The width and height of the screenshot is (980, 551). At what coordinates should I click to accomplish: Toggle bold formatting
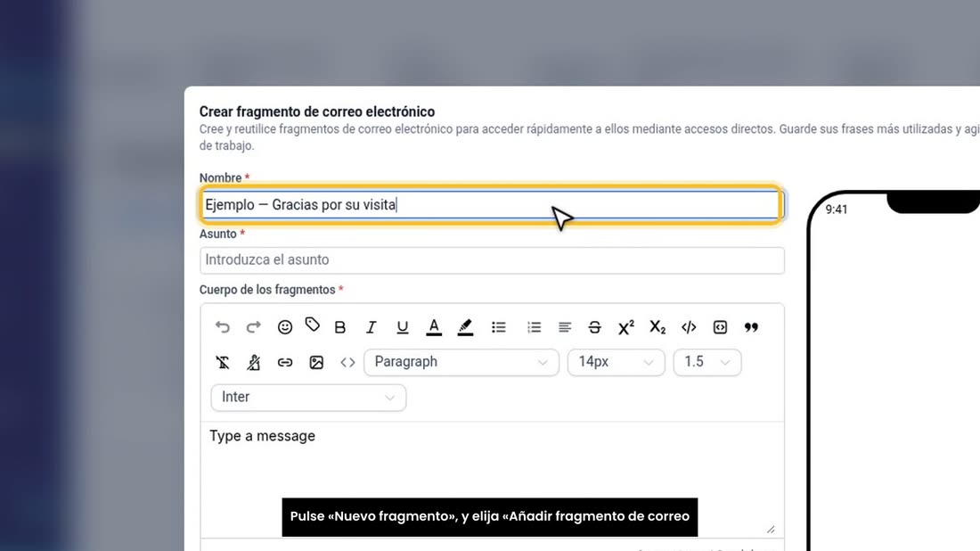click(x=340, y=327)
